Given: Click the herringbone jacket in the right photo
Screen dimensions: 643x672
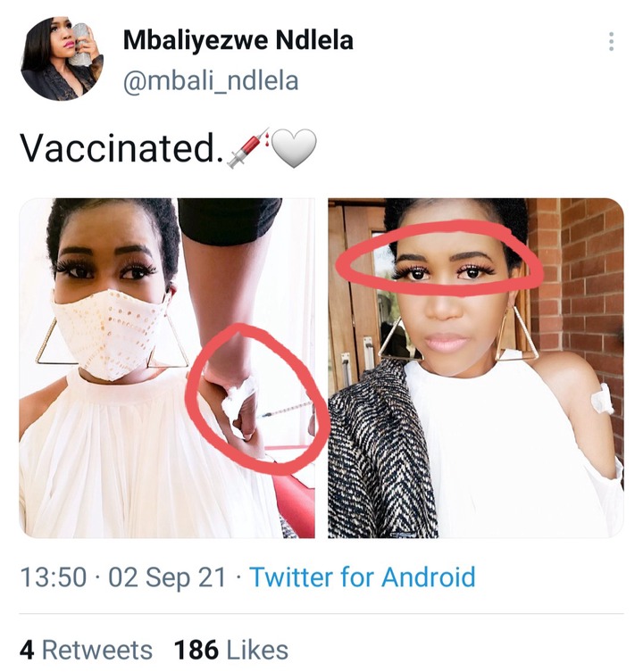Looking at the screenshot, I should coord(381,454).
